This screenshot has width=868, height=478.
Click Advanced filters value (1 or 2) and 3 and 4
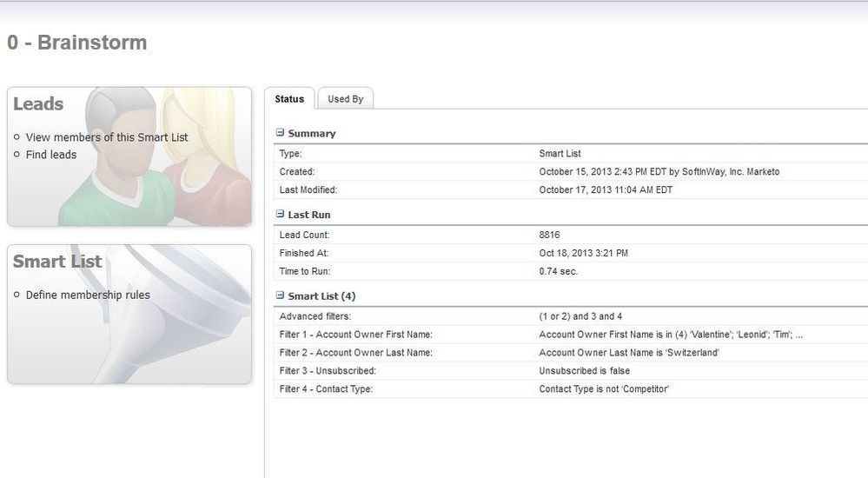580,316
